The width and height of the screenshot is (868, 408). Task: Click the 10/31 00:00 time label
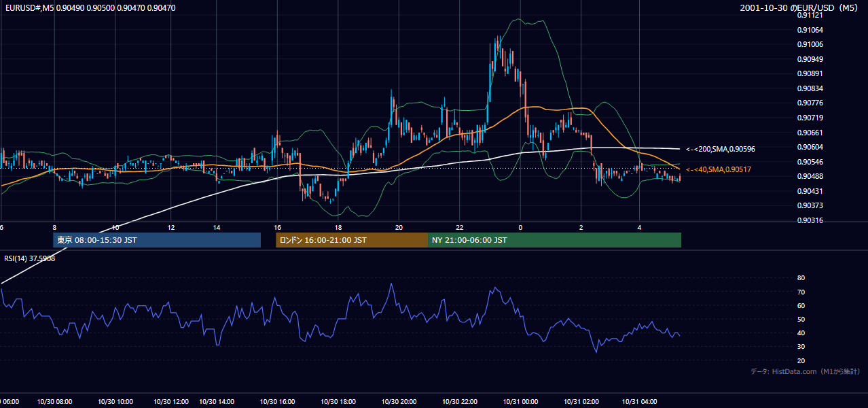520,402
